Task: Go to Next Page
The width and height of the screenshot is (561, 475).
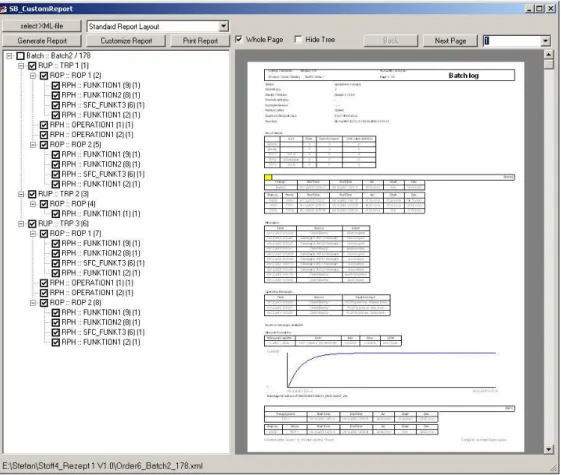Action: (x=450, y=40)
